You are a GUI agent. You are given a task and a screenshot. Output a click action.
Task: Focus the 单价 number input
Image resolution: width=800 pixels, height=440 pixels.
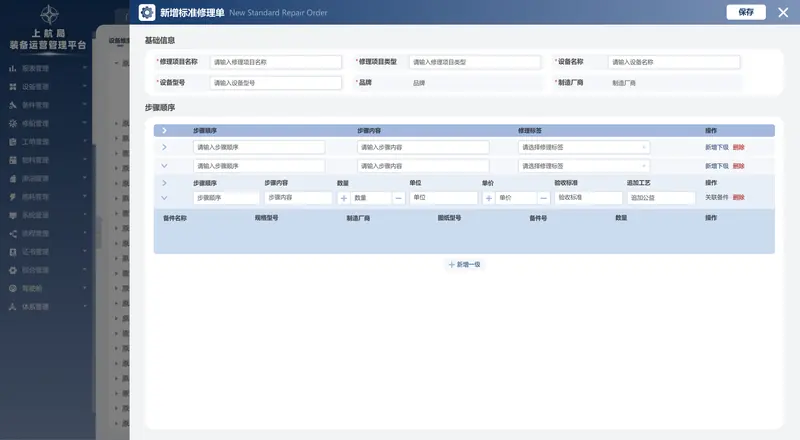coord(516,198)
